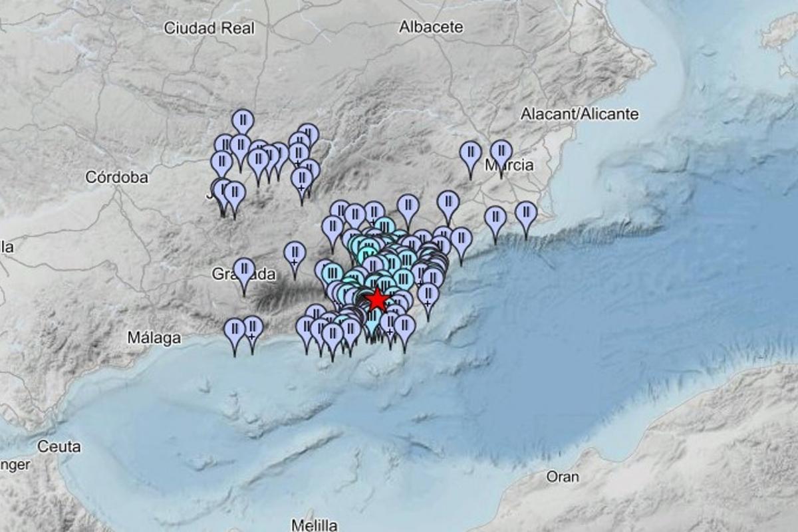The image size is (798, 532).
Task: Click the northernmost intensity II marker
Action: 243,122
